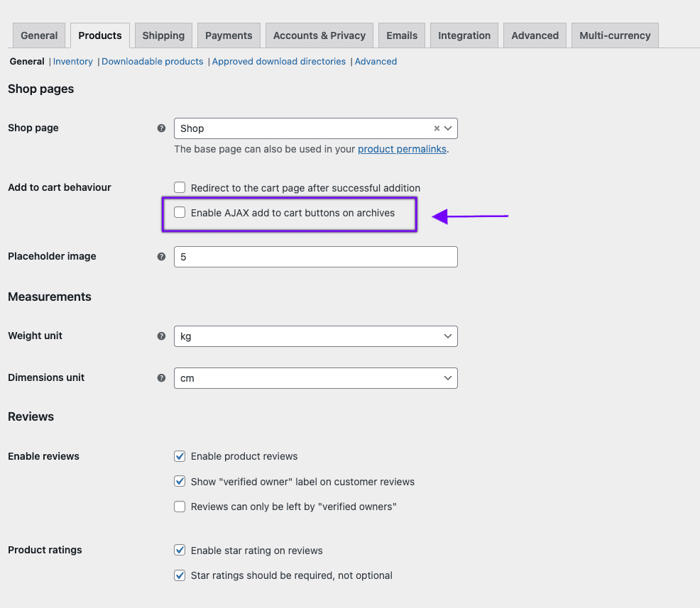The image size is (700, 608).
Task: Clear the Shop page selection with the x icon
Action: 437,128
